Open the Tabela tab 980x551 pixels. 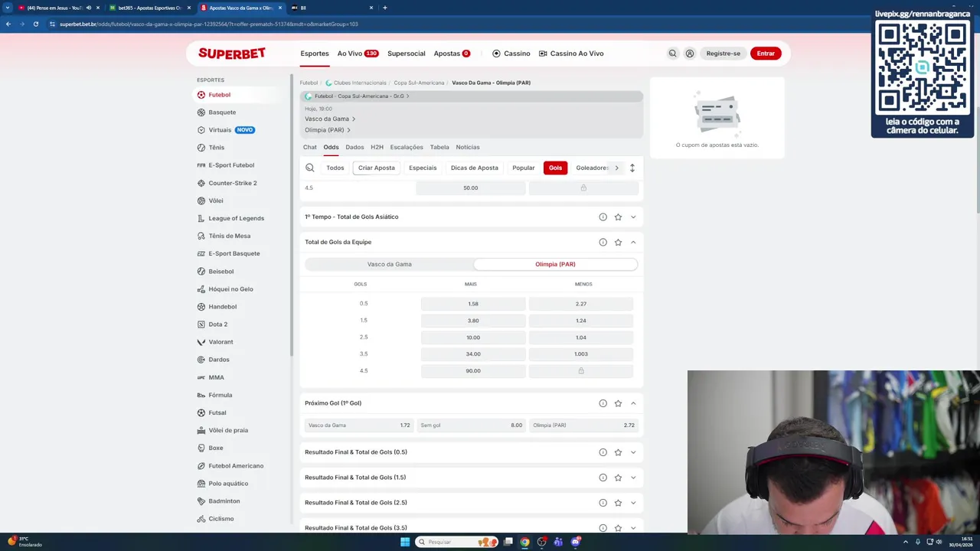click(439, 147)
